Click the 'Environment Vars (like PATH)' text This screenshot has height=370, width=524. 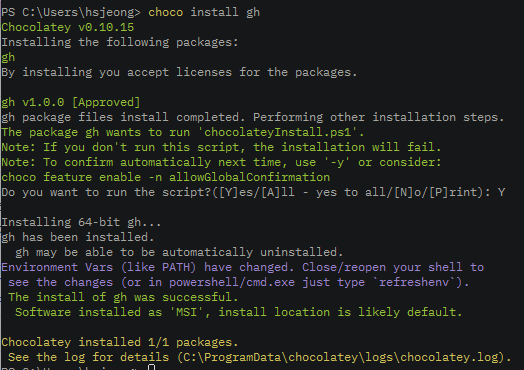[98, 267]
